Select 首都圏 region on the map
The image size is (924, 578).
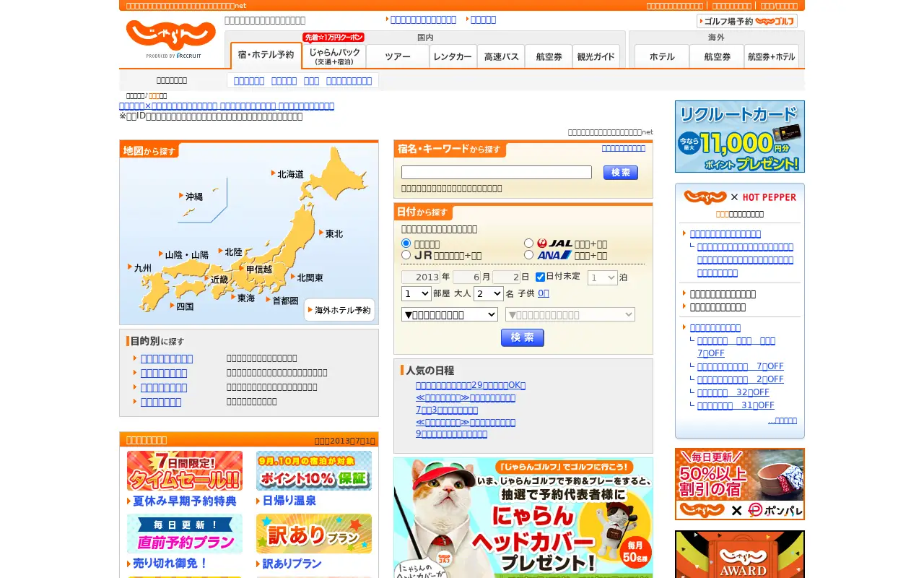(282, 301)
